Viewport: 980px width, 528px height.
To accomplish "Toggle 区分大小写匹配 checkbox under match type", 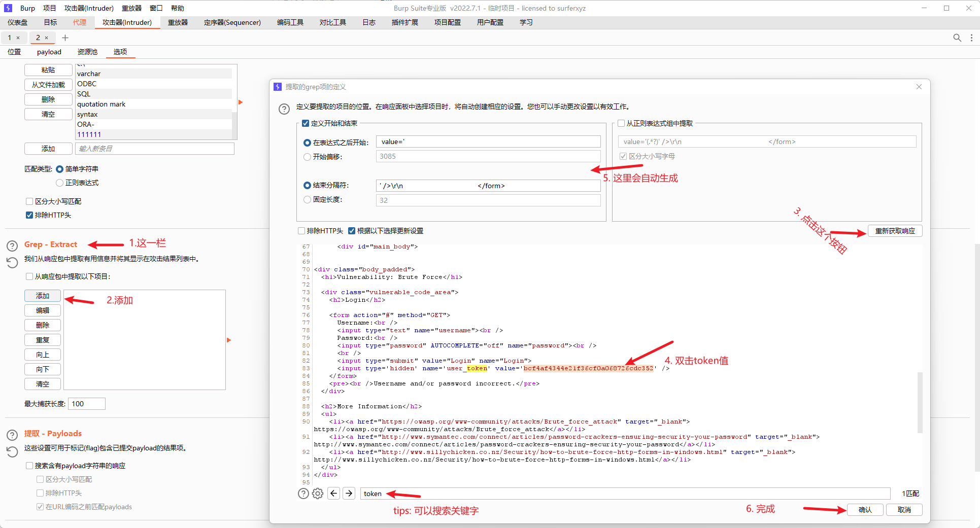I will pyautogui.click(x=29, y=201).
